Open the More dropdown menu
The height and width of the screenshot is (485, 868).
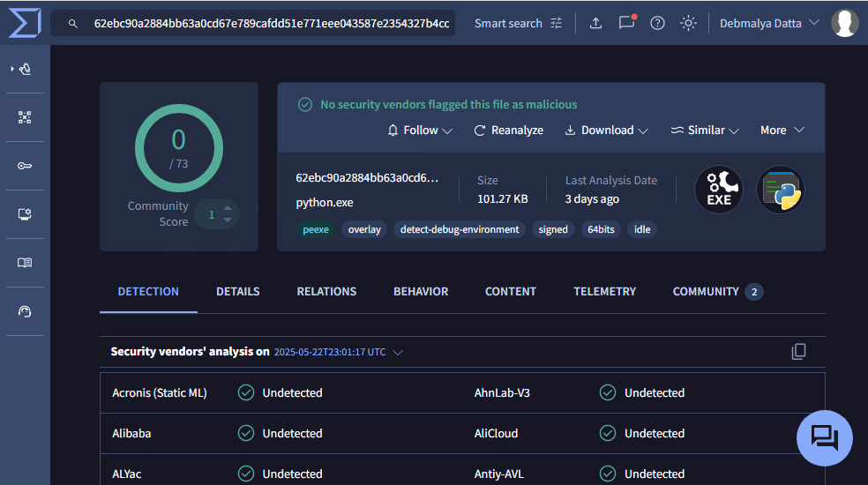(782, 131)
